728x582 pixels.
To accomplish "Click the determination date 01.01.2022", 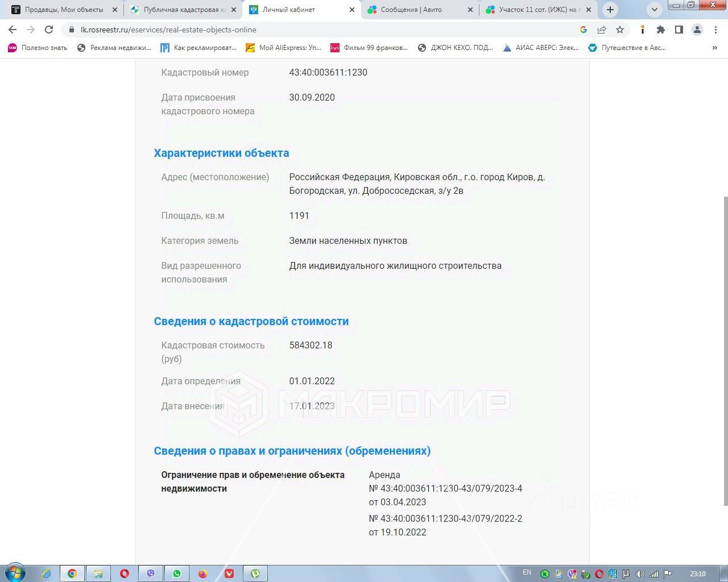I will point(312,381).
